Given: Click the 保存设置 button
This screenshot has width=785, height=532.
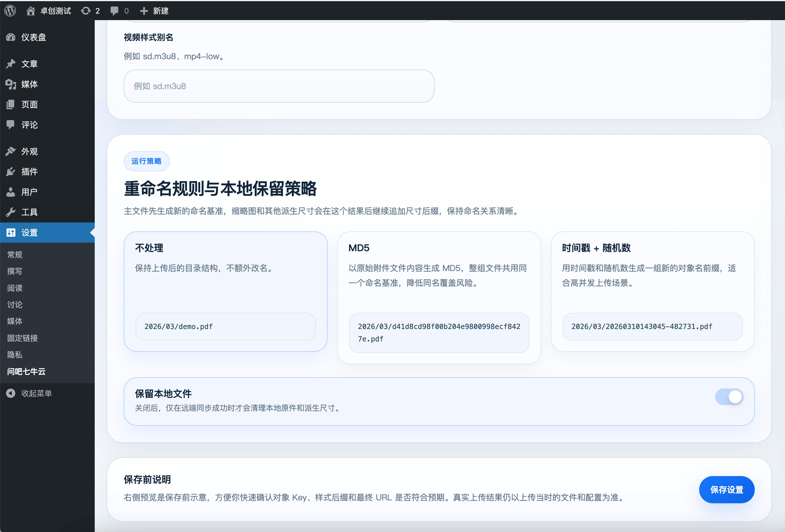Looking at the screenshot, I should 727,489.
